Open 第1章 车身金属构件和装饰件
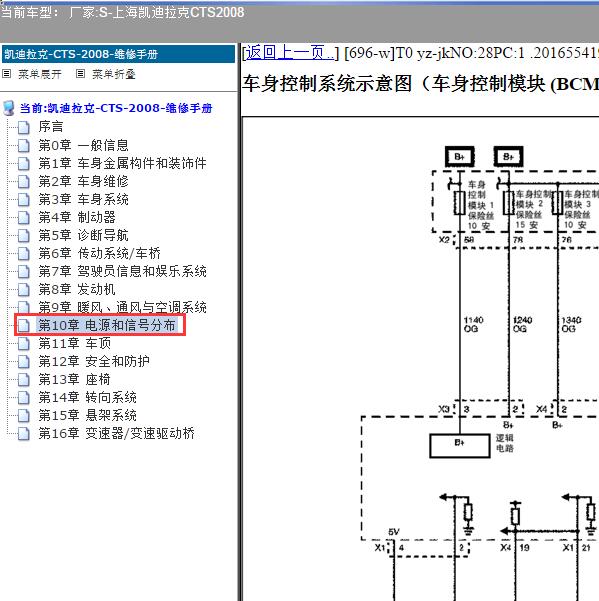 coord(122,163)
